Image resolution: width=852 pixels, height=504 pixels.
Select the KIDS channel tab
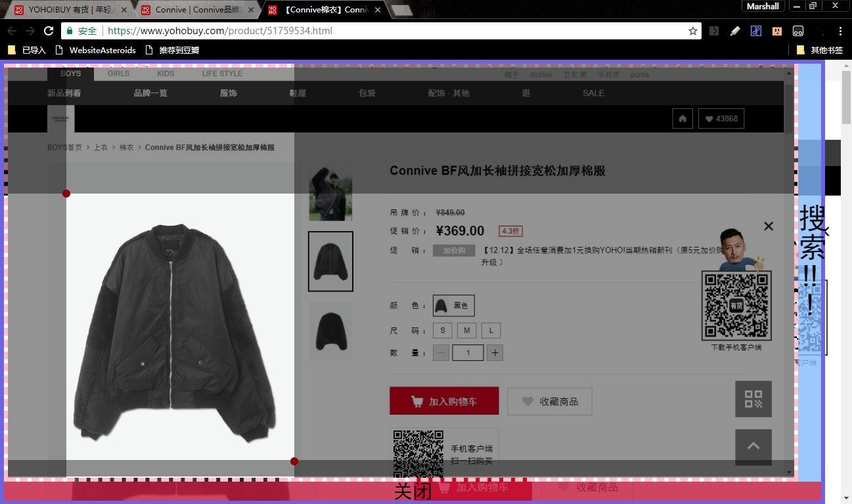tap(166, 73)
